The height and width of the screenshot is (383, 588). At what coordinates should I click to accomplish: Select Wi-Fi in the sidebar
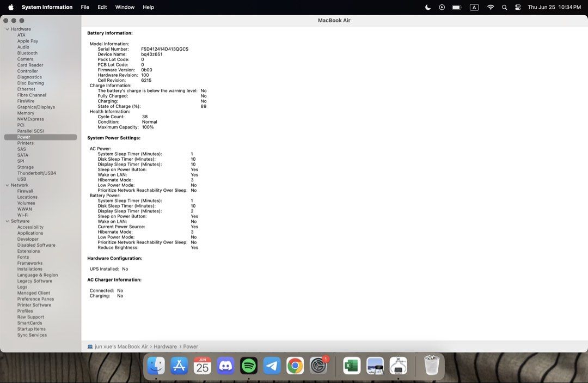point(23,215)
